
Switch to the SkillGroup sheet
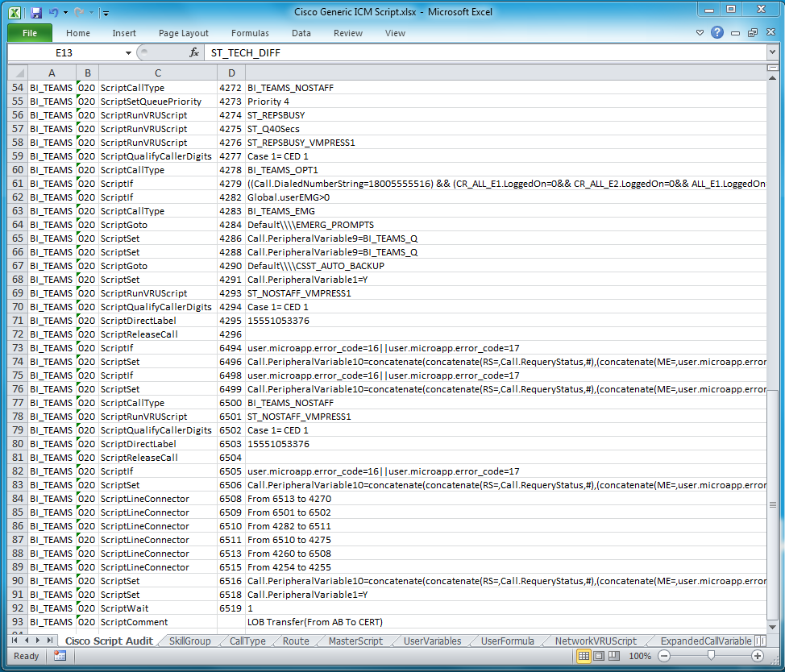(x=189, y=641)
